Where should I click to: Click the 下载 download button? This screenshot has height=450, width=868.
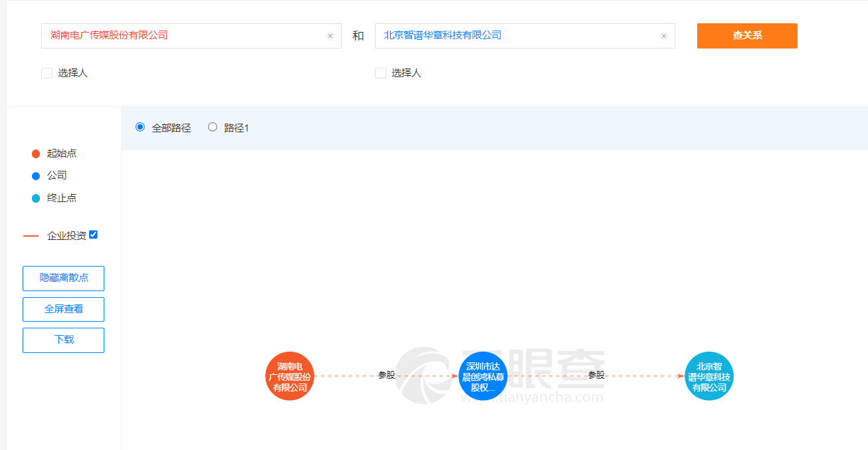pyautogui.click(x=64, y=340)
